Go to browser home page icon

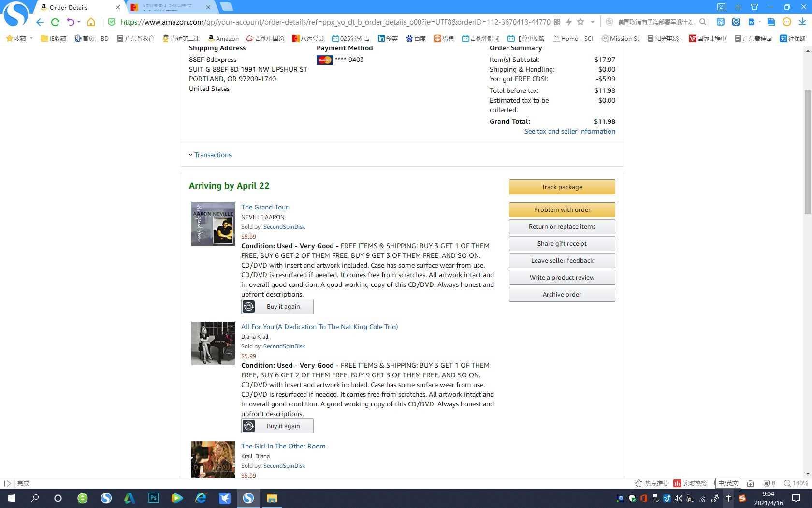[x=91, y=22]
